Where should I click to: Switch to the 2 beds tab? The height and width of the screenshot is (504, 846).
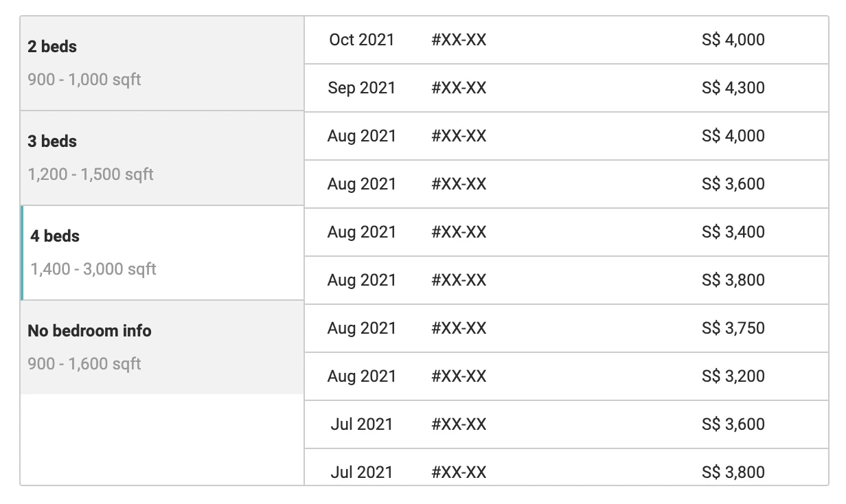(162, 63)
